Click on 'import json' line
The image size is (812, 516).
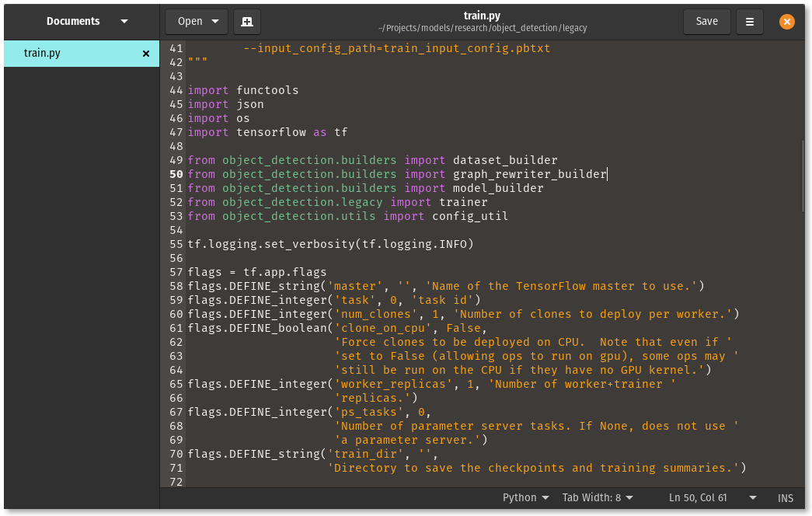click(x=226, y=104)
